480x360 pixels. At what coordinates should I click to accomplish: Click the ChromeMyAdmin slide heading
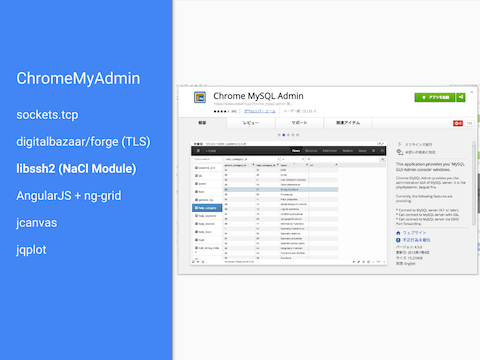[x=78, y=79]
